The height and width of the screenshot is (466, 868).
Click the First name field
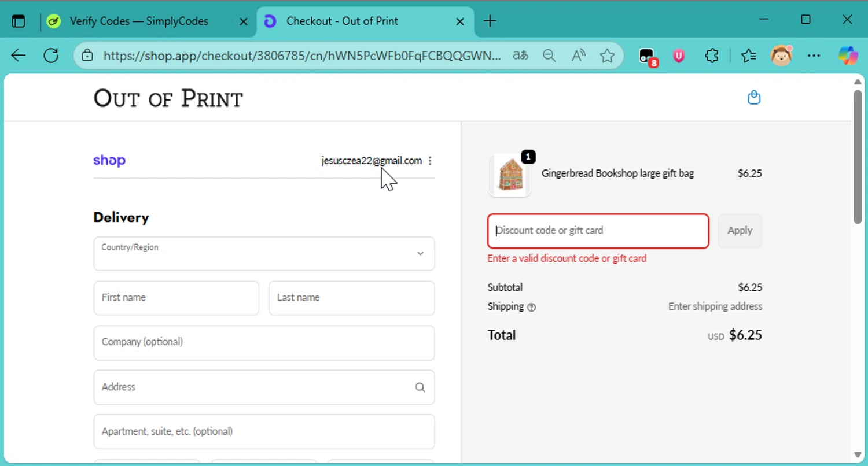pyautogui.click(x=176, y=298)
